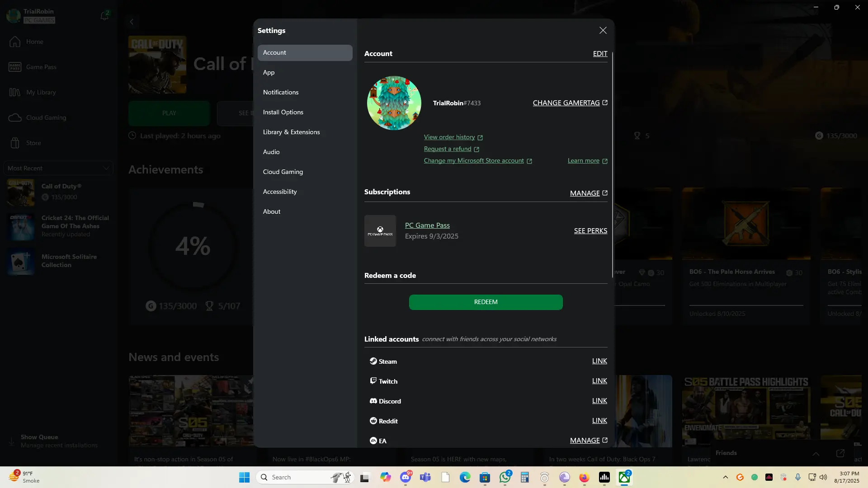Select the Accessibility settings section
Screen dimensions: 868x488
tap(280, 192)
